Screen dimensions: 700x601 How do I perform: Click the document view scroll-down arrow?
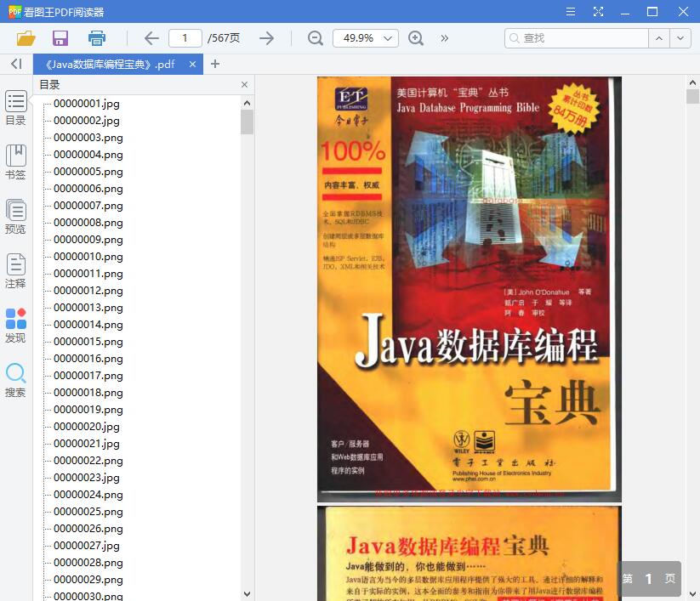(x=692, y=594)
